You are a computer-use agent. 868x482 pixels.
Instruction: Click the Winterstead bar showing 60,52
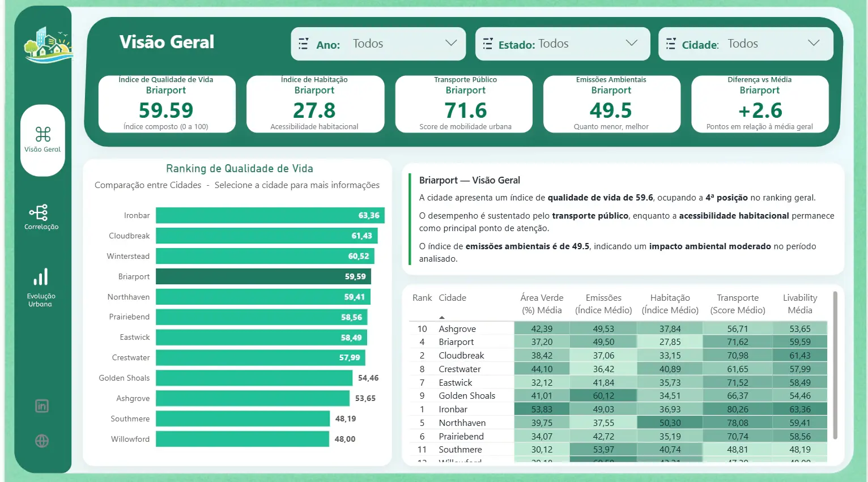pos(265,256)
